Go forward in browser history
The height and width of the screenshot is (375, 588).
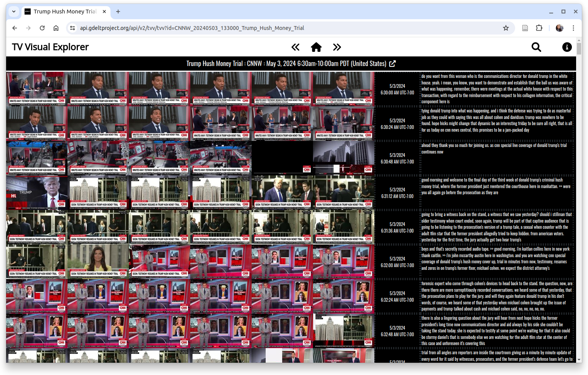pyautogui.click(x=28, y=28)
